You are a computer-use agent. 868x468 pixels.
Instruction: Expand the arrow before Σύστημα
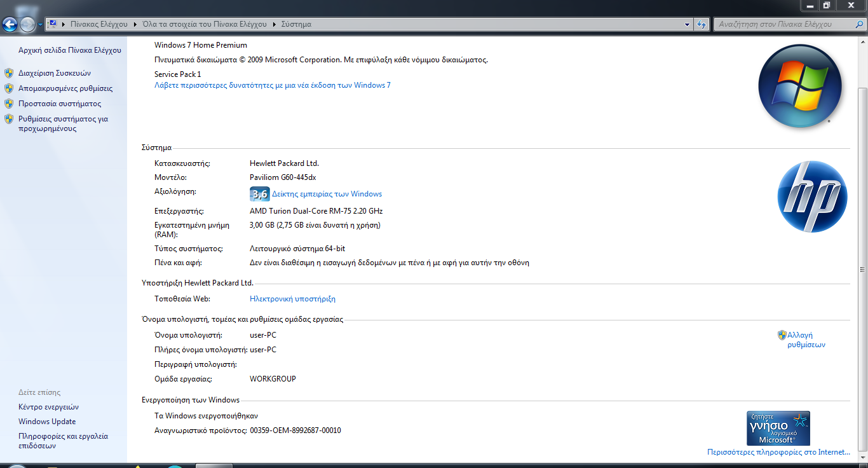pyautogui.click(x=274, y=24)
